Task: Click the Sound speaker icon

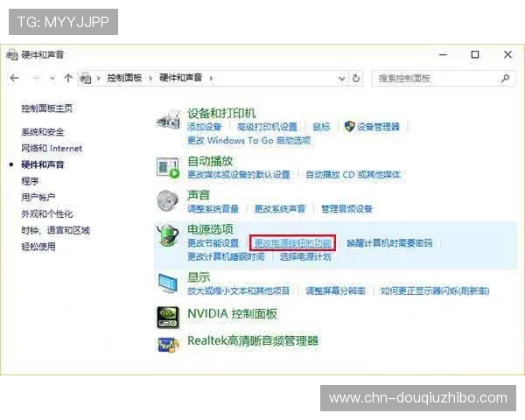Action: click(x=167, y=200)
